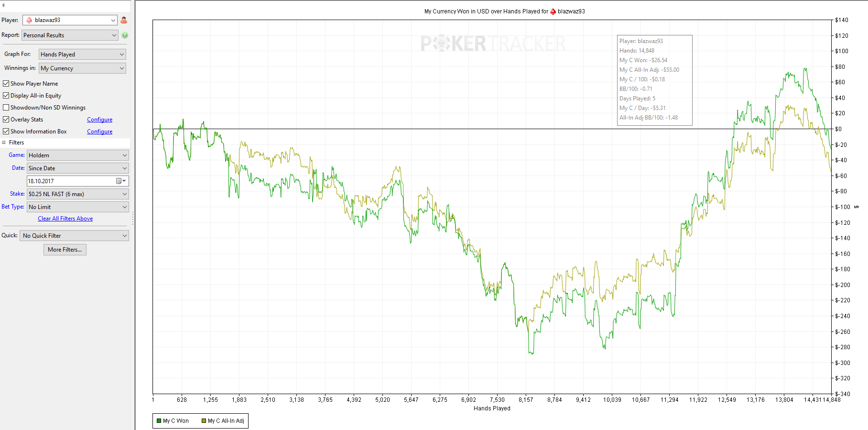Open the Winnings in dropdown
The width and height of the screenshot is (868, 430).
tap(82, 68)
